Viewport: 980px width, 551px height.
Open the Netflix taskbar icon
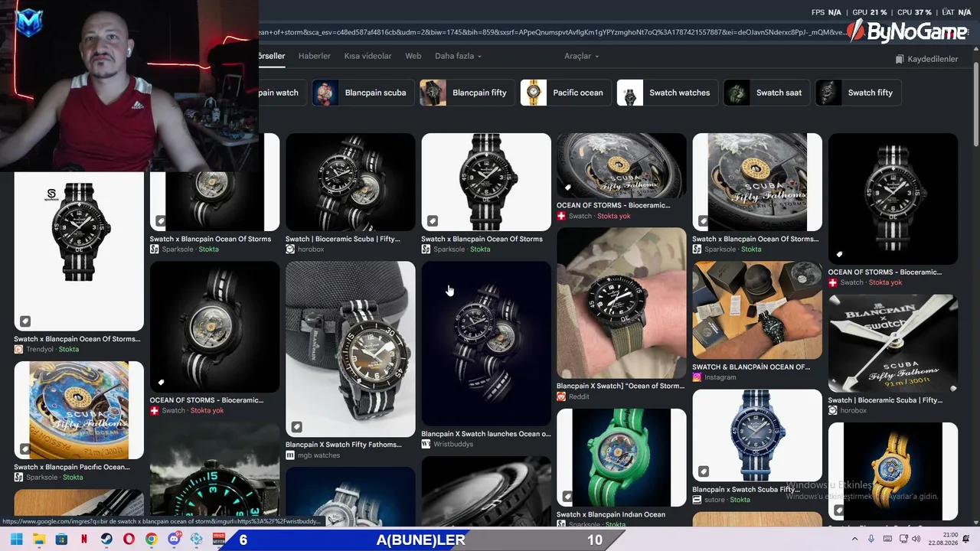[x=84, y=540]
